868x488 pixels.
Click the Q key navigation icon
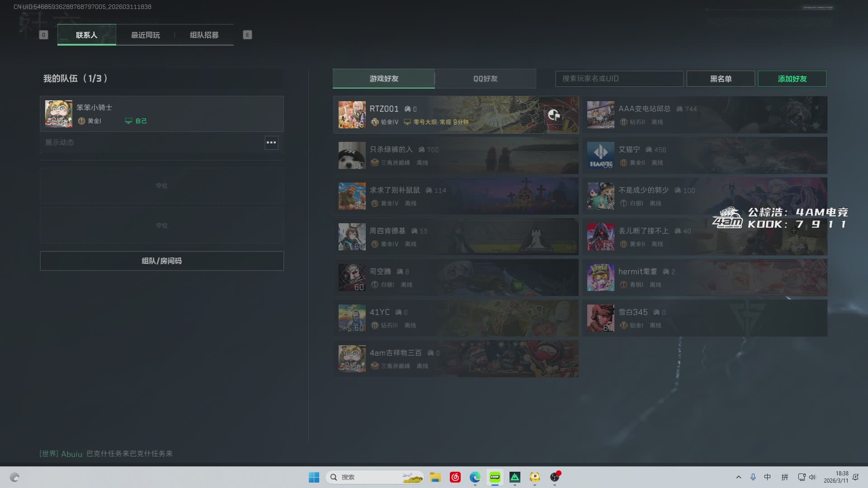coord(43,35)
